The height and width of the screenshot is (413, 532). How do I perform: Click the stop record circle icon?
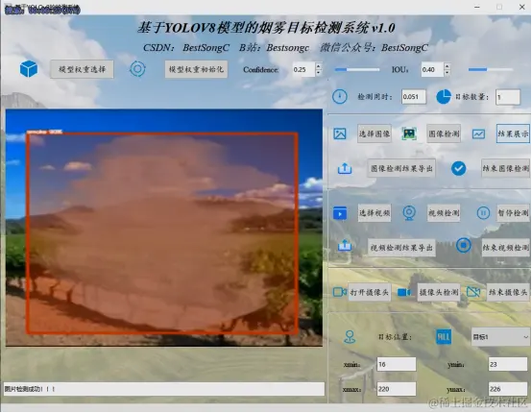[464, 245]
